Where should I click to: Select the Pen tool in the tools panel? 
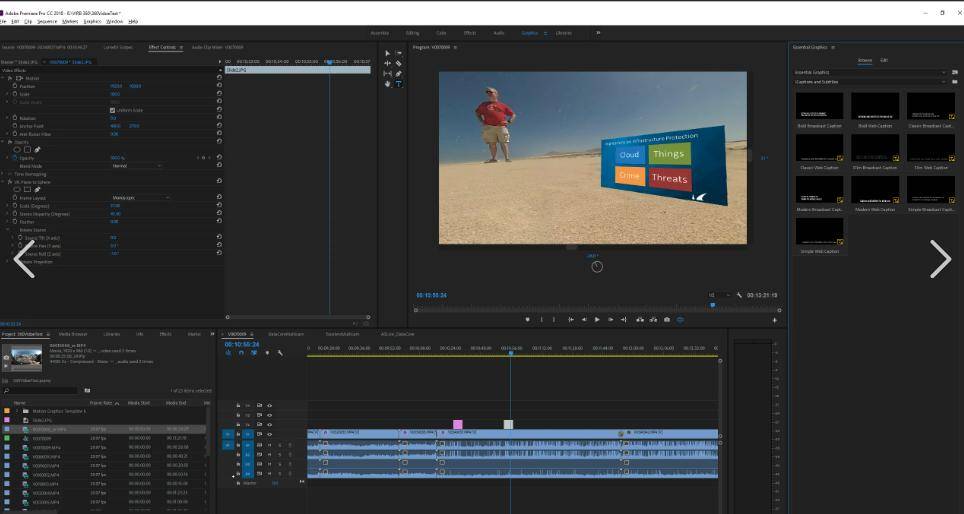point(398,74)
